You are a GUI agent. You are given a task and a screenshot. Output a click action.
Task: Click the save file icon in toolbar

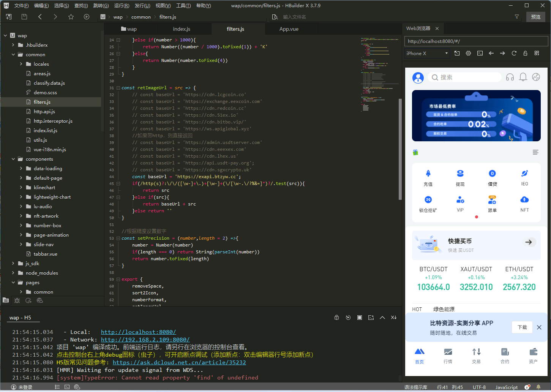click(x=24, y=17)
